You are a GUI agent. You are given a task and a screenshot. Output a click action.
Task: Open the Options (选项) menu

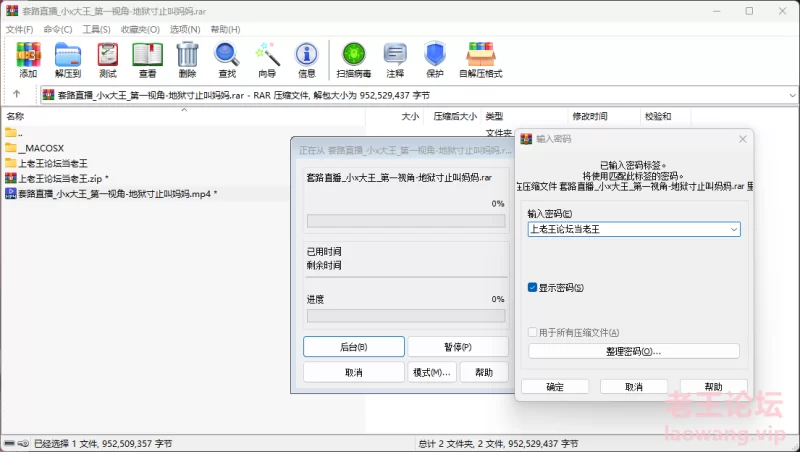pyautogui.click(x=185, y=30)
